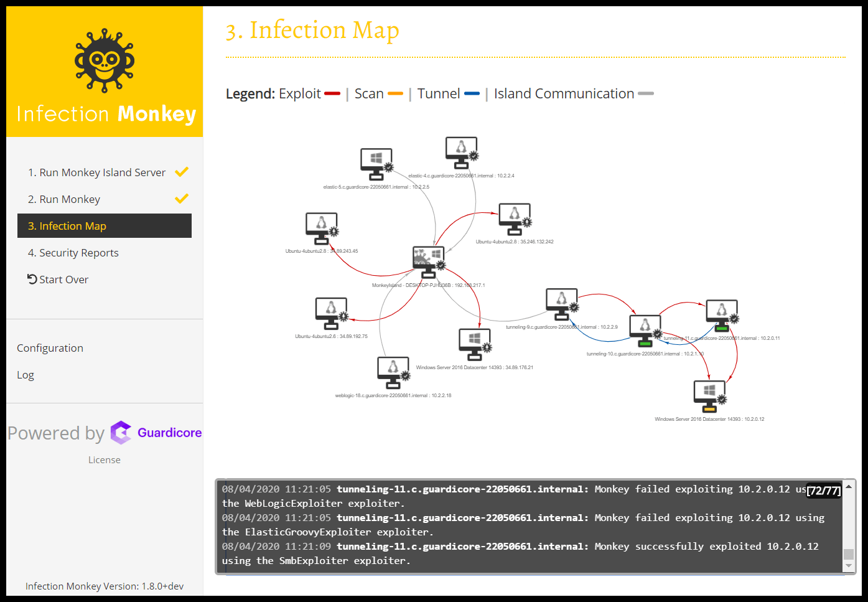Click label 'Ubuntu-4ubuntu2.6 : 34.89.192.75'

pyautogui.click(x=331, y=336)
